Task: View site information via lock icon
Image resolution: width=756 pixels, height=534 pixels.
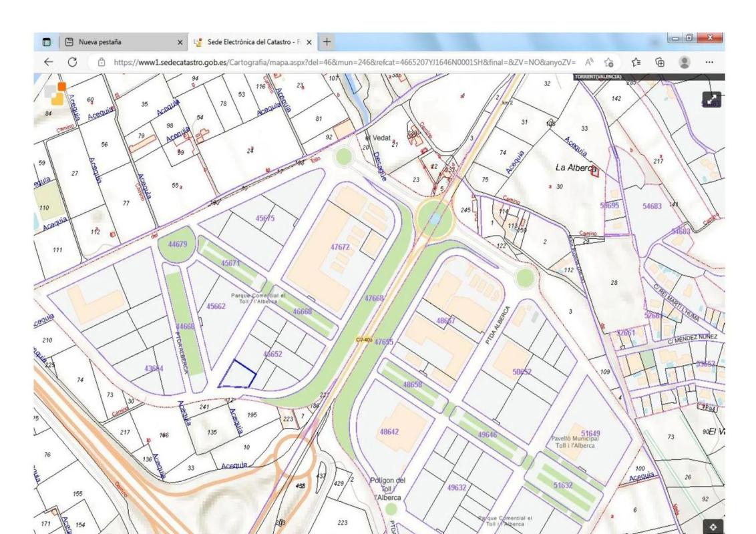Action: pos(101,62)
